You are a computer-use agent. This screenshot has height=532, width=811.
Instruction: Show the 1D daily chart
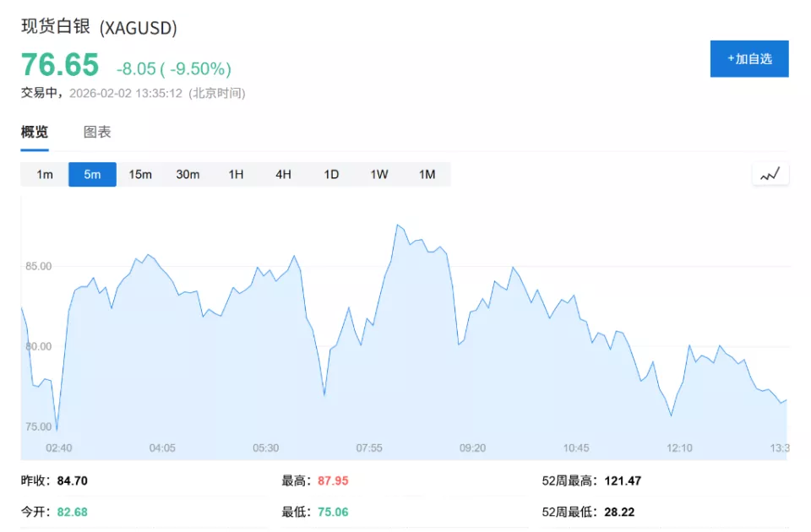(331, 175)
